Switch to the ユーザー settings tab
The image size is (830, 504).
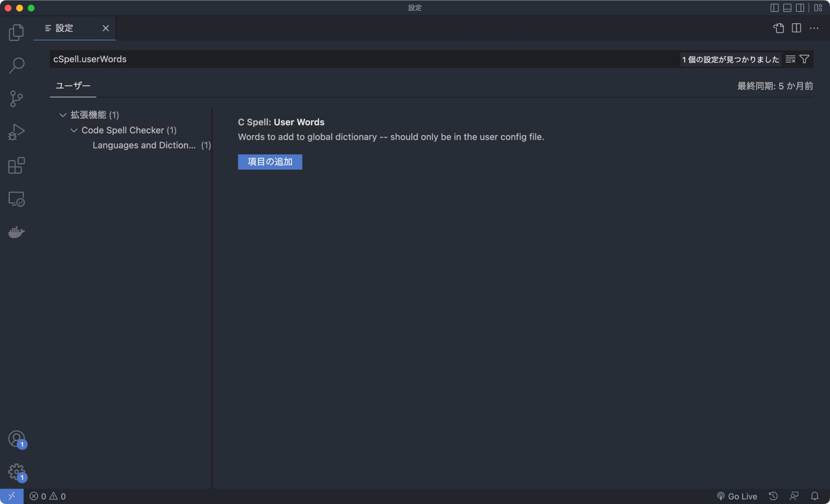pyautogui.click(x=73, y=86)
